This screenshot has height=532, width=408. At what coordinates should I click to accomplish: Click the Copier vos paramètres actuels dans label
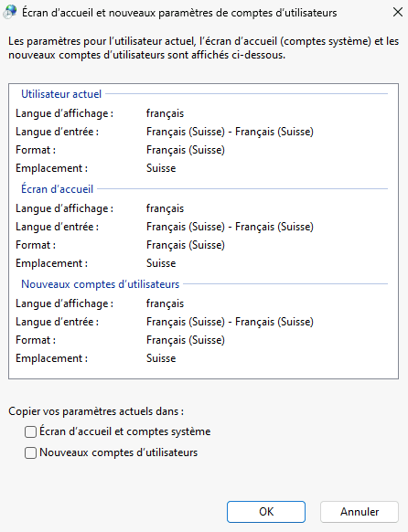(96, 411)
